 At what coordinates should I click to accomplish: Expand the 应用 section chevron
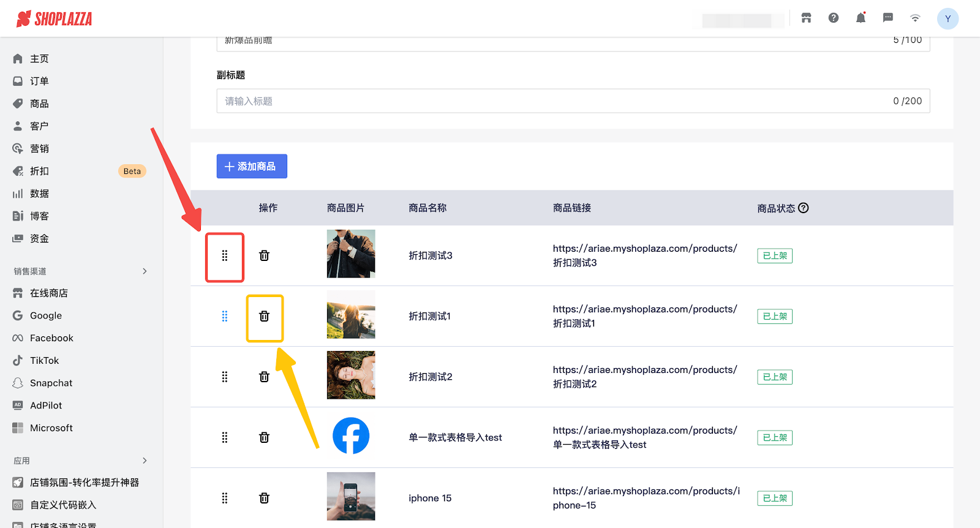145,461
